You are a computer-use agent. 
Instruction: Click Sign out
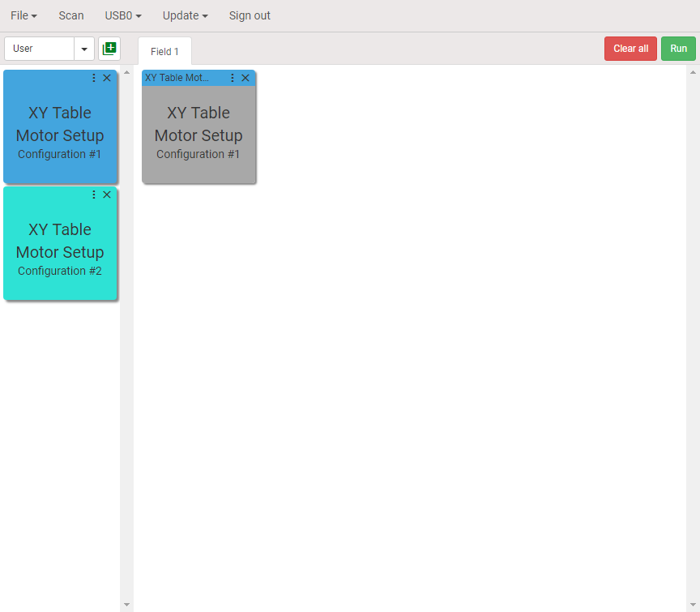point(250,15)
